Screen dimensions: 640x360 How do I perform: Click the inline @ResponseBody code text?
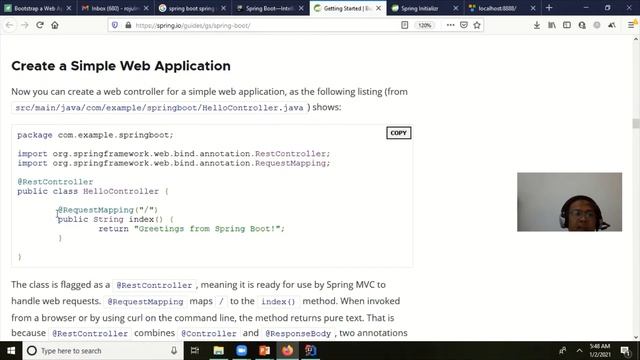pyautogui.click(x=298, y=333)
